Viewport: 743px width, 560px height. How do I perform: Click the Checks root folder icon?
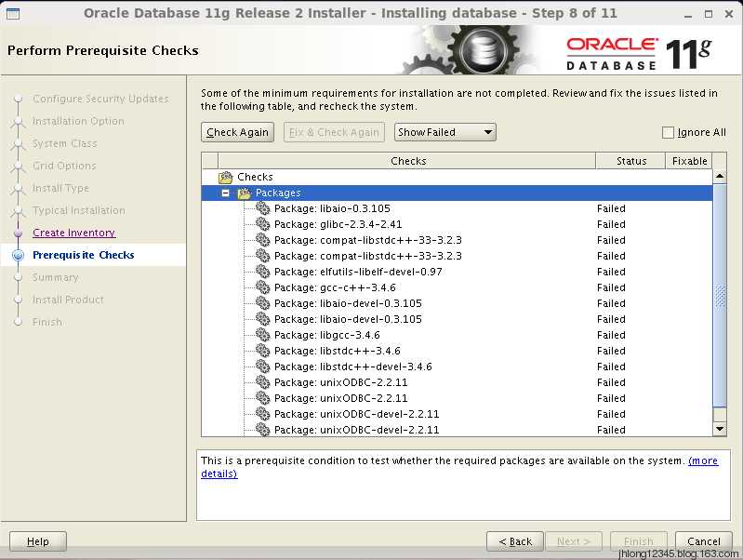[226, 178]
